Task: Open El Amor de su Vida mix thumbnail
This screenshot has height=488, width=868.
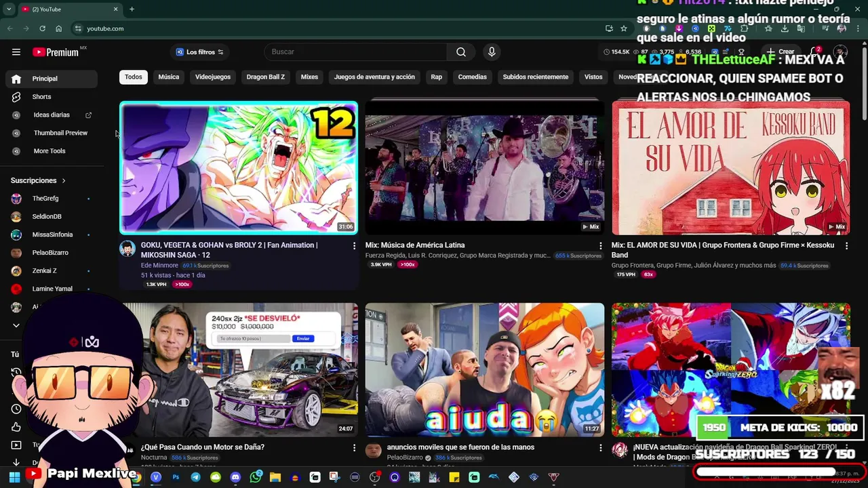Action: pyautogui.click(x=730, y=167)
